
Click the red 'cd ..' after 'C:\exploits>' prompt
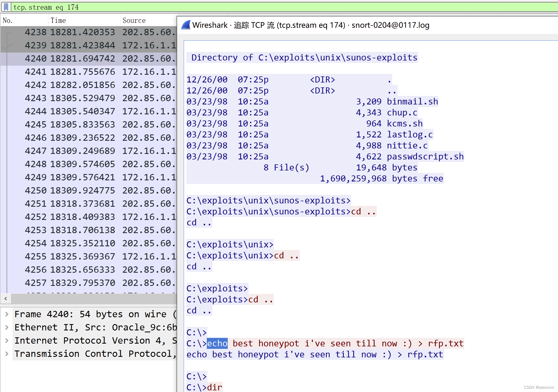261,299
